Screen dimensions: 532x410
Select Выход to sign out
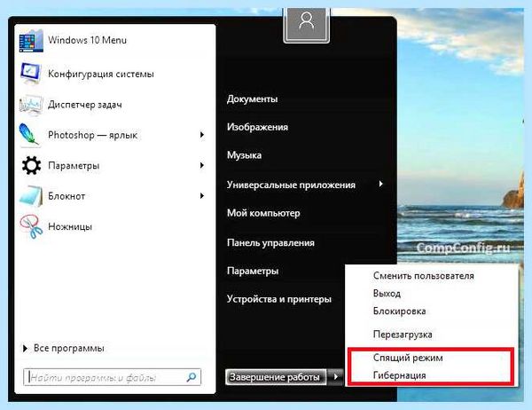pyautogui.click(x=387, y=293)
